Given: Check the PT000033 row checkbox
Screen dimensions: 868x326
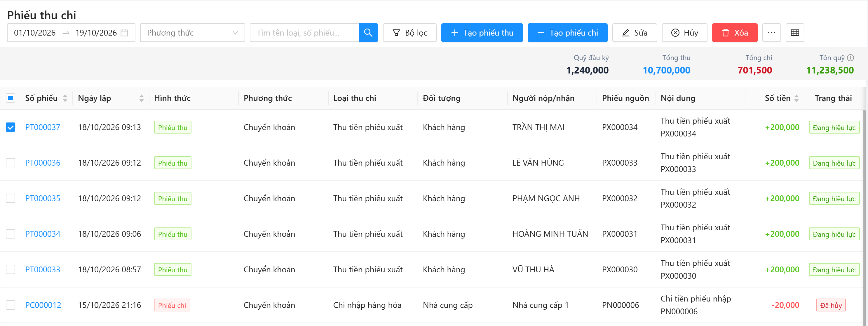Looking at the screenshot, I should coord(11,269).
